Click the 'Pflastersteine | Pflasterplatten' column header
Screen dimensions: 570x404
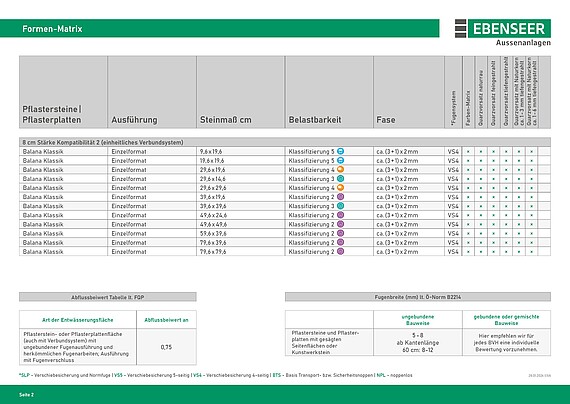pyautogui.click(x=52, y=115)
